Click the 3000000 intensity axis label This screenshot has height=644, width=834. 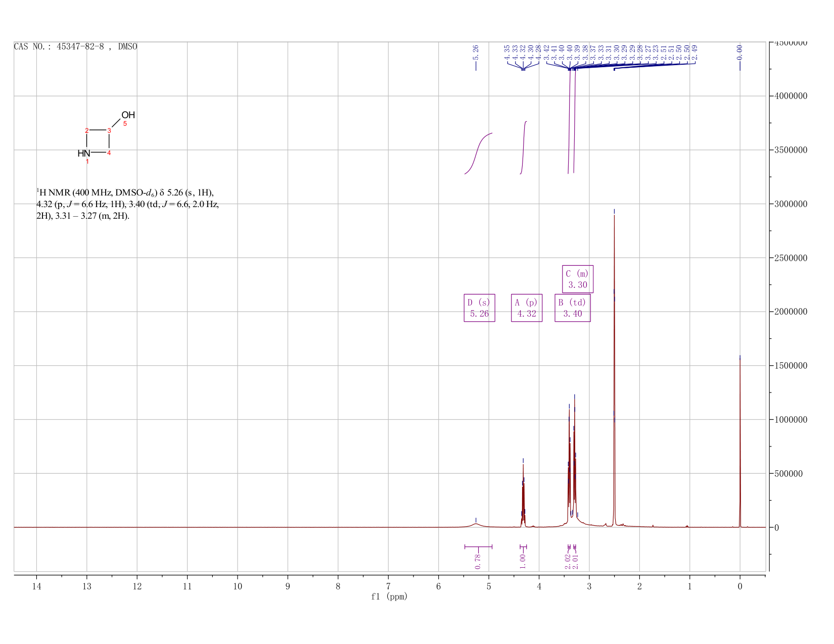[791, 204]
